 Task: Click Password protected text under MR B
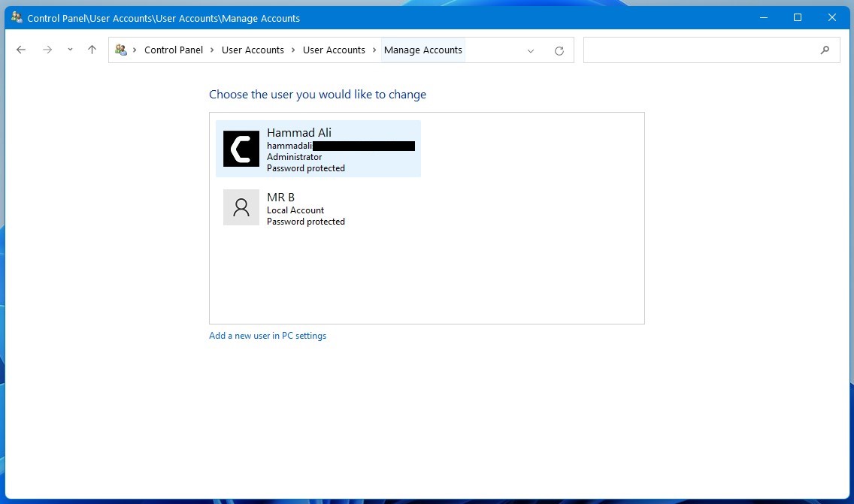tap(305, 222)
